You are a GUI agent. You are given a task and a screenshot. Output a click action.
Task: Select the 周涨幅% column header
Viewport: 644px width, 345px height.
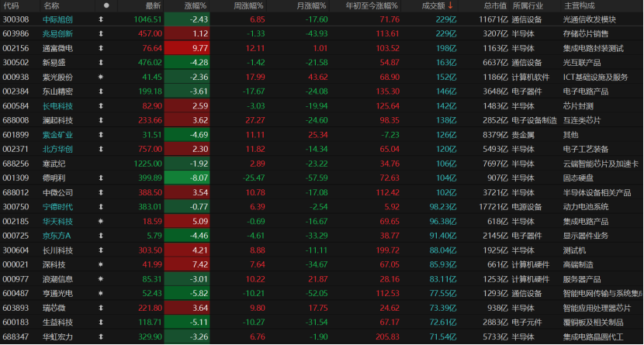click(248, 5)
